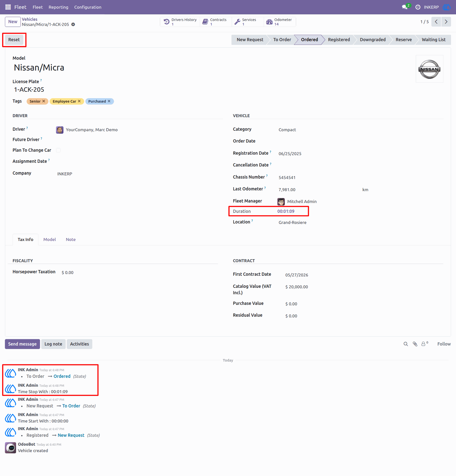Search messages in the chatter
This screenshot has height=476, width=456.
click(x=406, y=344)
